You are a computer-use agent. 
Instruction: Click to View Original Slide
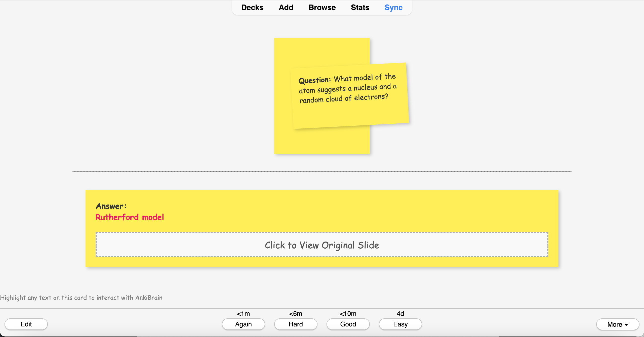pos(322,245)
